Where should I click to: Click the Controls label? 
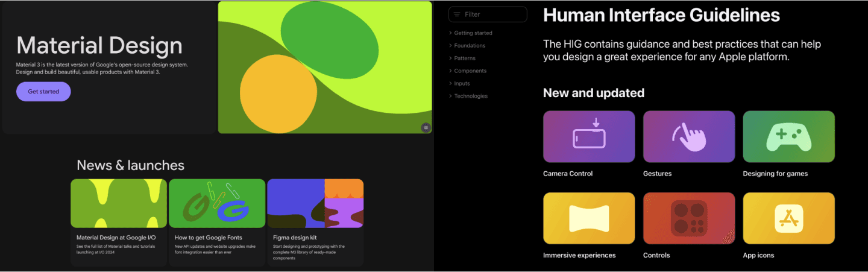pos(656,256)
